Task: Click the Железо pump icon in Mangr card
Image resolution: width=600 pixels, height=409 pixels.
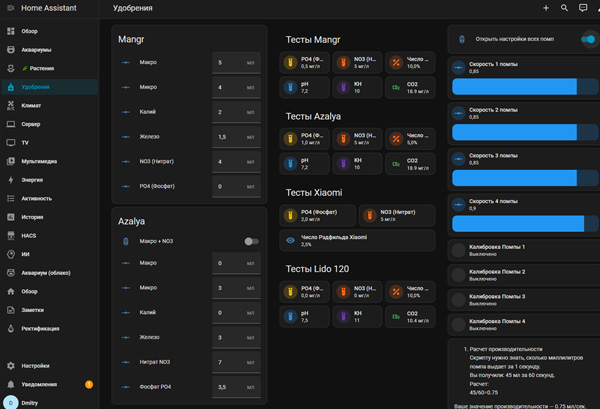Action: 126,137
